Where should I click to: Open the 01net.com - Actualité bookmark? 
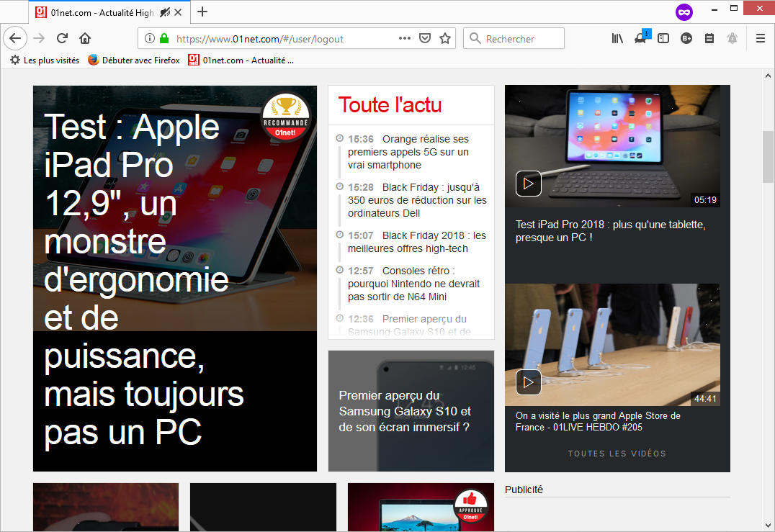coord(241,60)
